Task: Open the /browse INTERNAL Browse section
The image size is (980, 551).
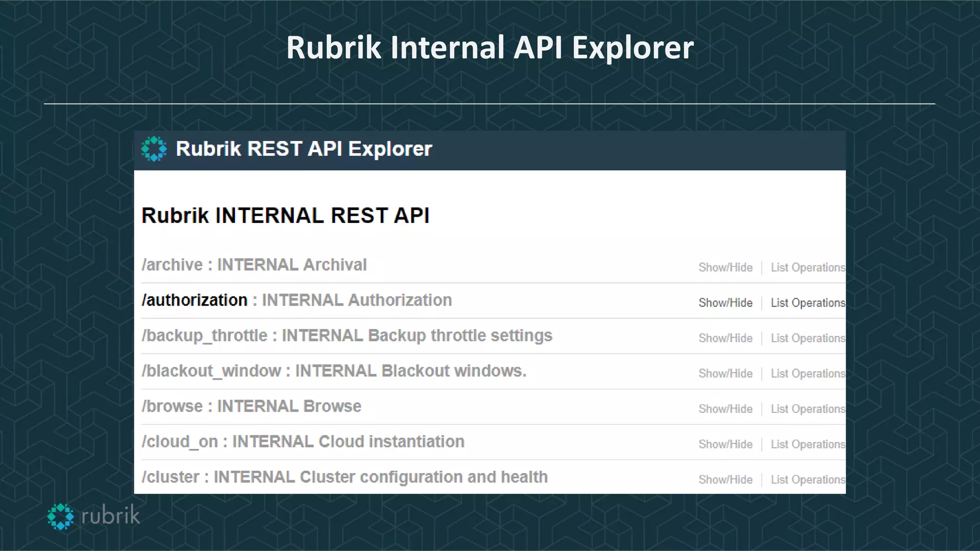Action: click(x=251, y=407)
